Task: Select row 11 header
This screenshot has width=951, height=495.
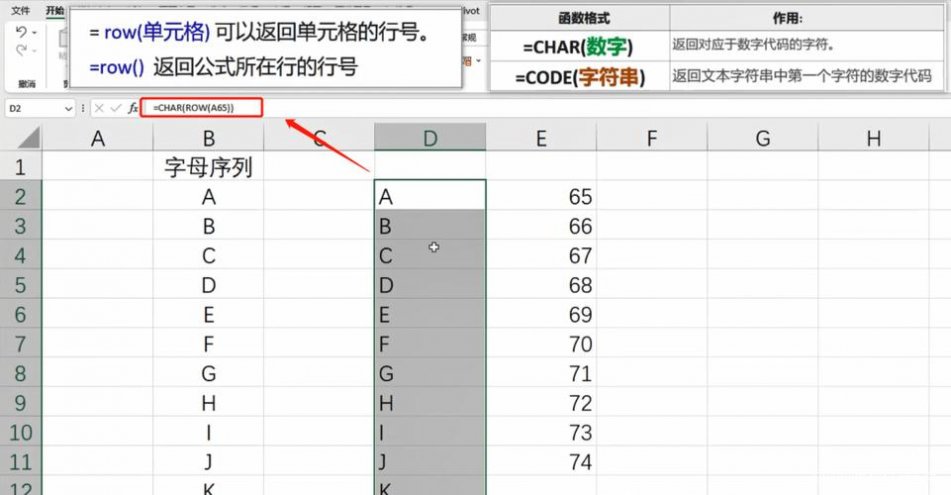Action: 21,462
